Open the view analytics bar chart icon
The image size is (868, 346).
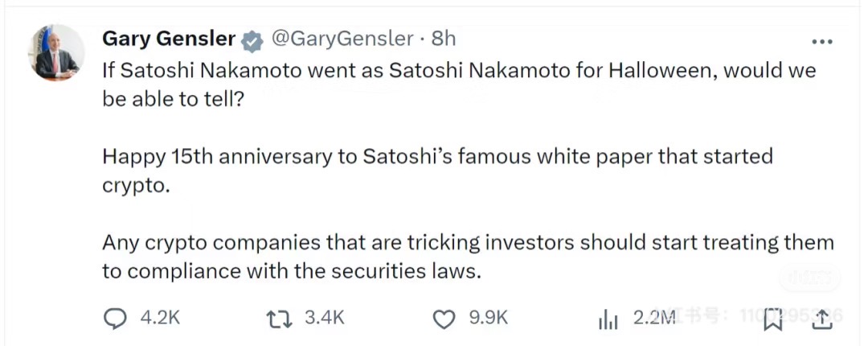(x=608, y=319)
